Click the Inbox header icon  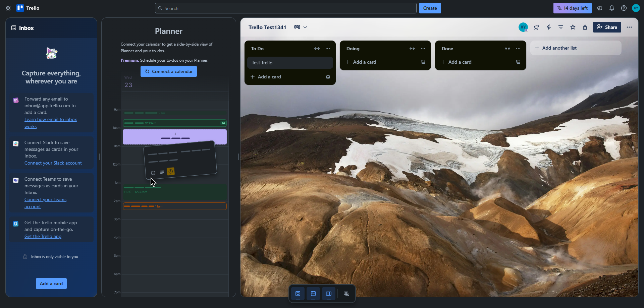(14, 28)
